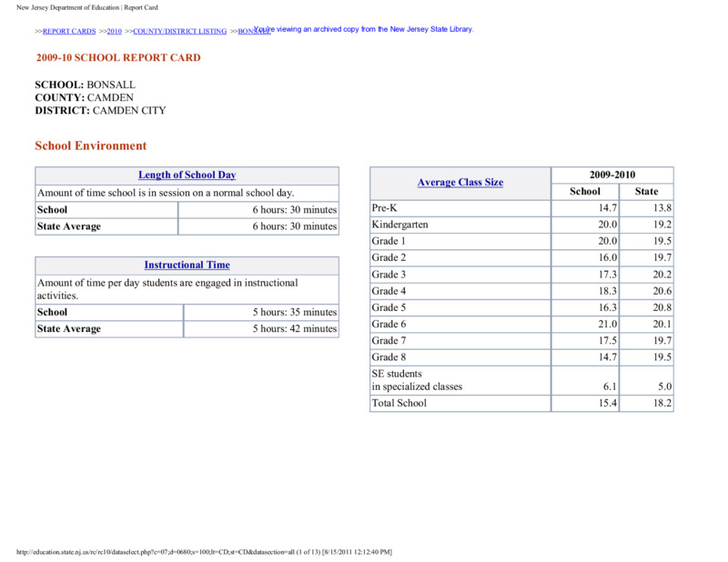This screenshot has height=562, width=728.
Task: Click Grade 6 state value 20.1
Action: [662, 325]
